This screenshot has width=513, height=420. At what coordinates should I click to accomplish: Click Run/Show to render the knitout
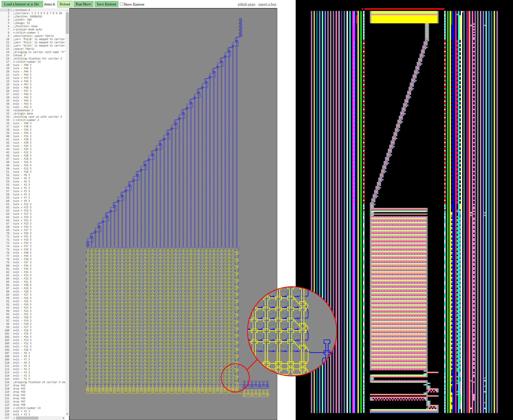83,4
